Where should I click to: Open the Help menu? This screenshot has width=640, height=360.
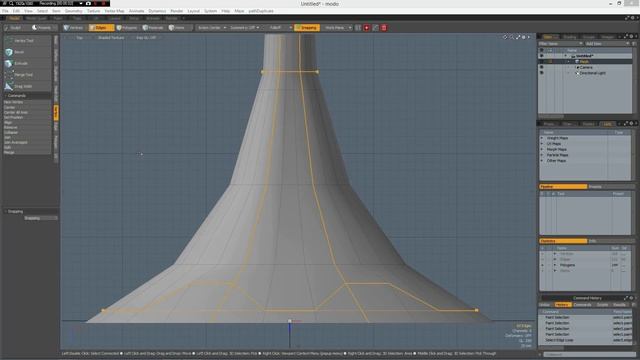coord(226,11)
